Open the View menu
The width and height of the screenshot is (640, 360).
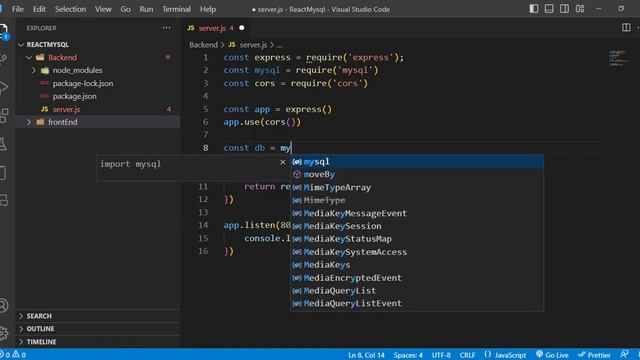(x=103, y=9)
